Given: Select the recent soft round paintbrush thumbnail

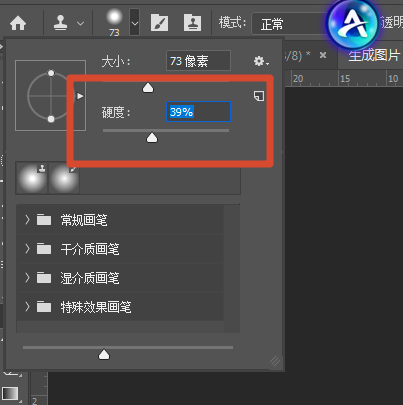Looking at the screenshot, I should pos(64,178).
